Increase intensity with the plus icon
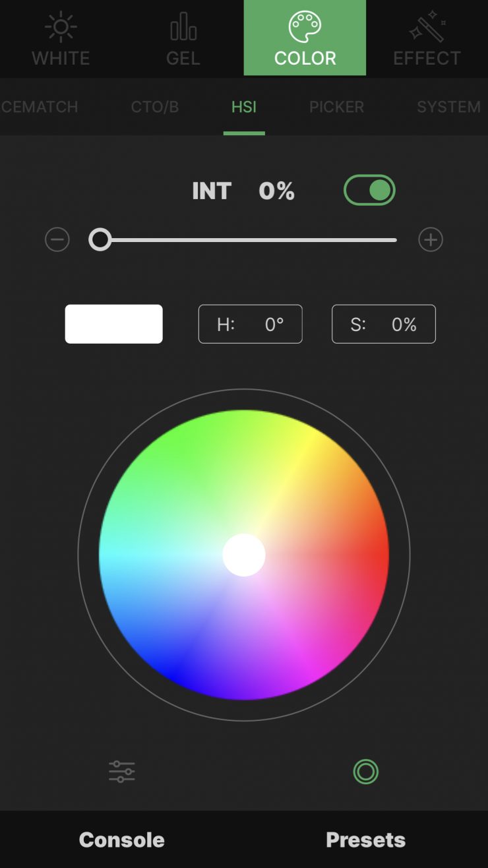The image size is (488, 868). (431, 239)
